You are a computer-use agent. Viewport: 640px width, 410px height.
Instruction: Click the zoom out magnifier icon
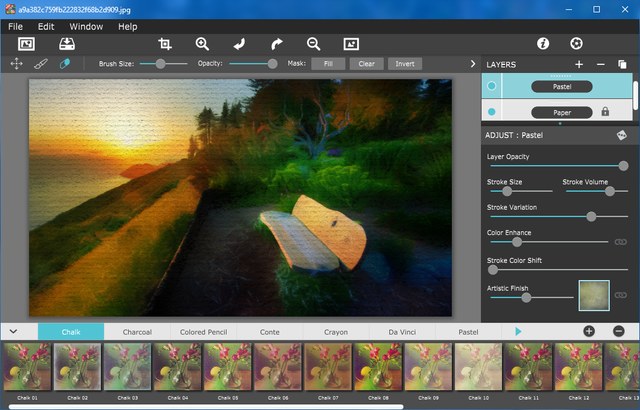click(313, 44)
